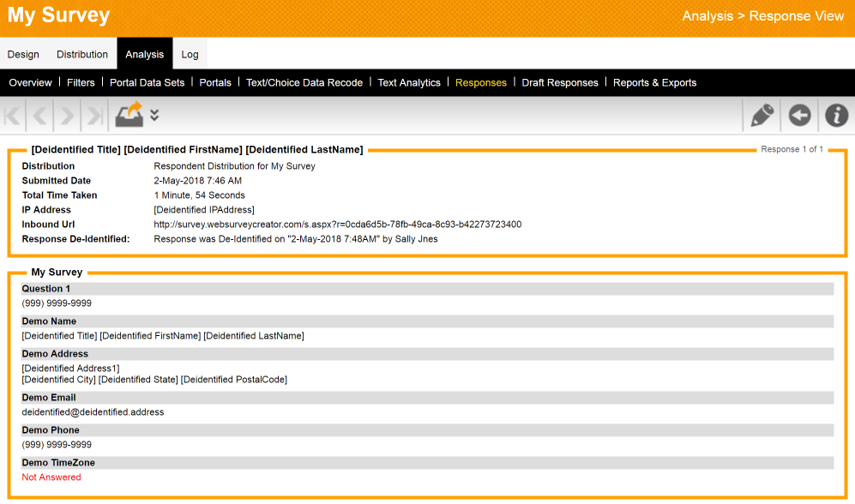
Task: Click the export response tray icon
Action: (129, 115)
